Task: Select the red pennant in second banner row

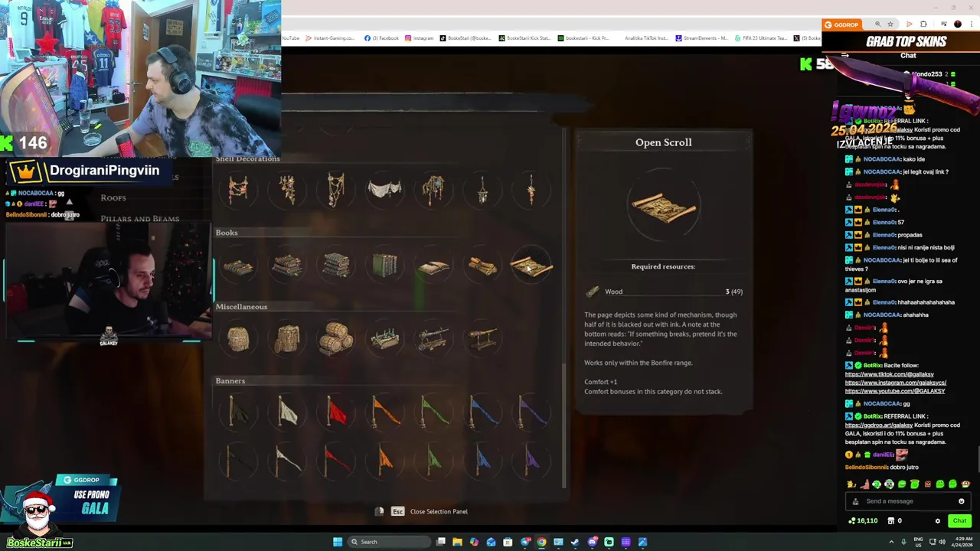Action: 336,461
